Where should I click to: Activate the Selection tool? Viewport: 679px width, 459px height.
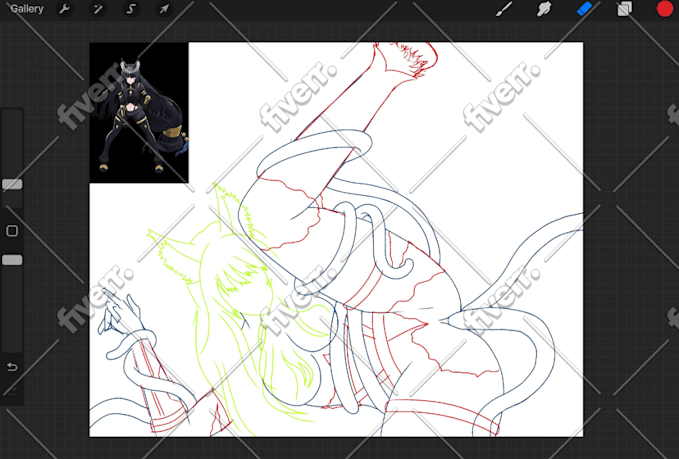click(x=131, y=9)
